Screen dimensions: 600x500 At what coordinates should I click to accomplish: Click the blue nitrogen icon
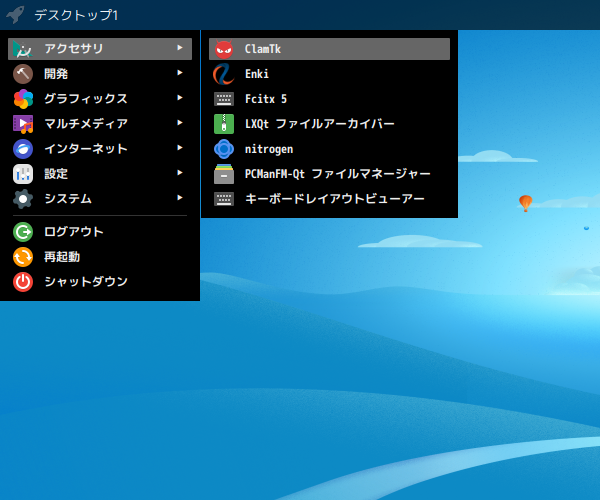point(224,149)
